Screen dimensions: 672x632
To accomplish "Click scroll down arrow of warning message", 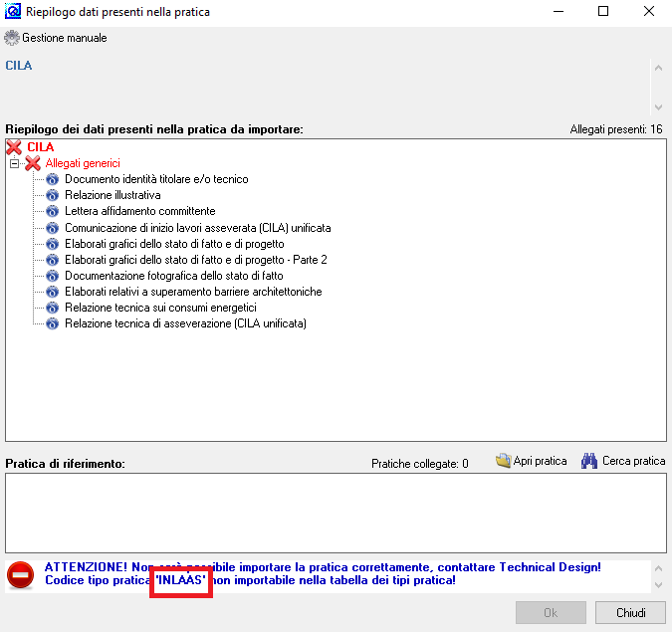I will point(659,585).
